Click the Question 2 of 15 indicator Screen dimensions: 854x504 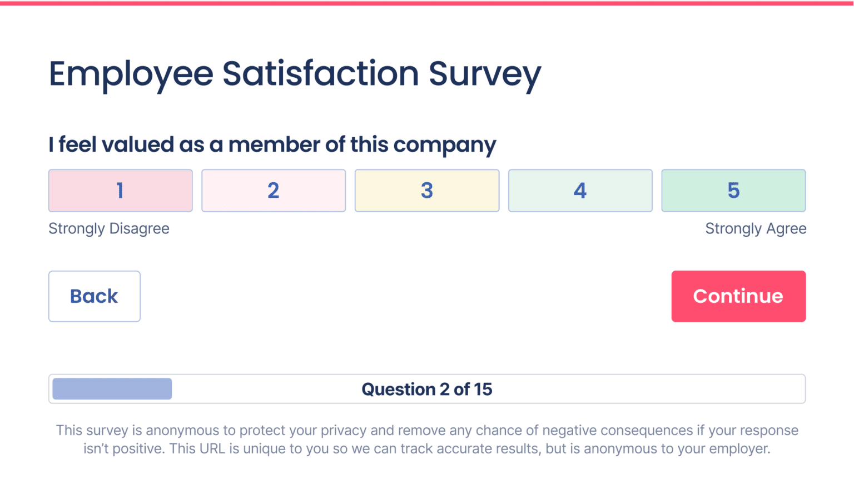point(427,389)
